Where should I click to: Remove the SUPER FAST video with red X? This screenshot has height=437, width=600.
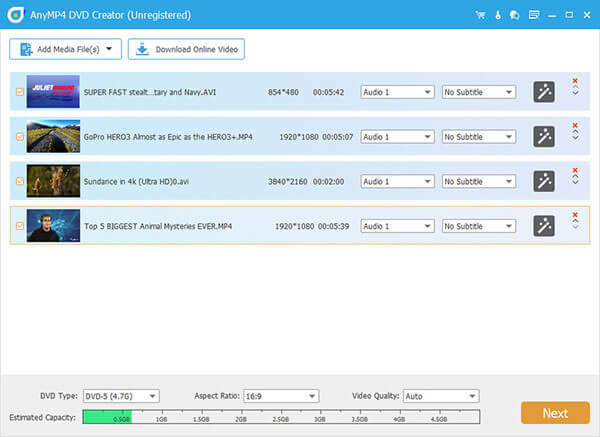click(x=575, y=81)
